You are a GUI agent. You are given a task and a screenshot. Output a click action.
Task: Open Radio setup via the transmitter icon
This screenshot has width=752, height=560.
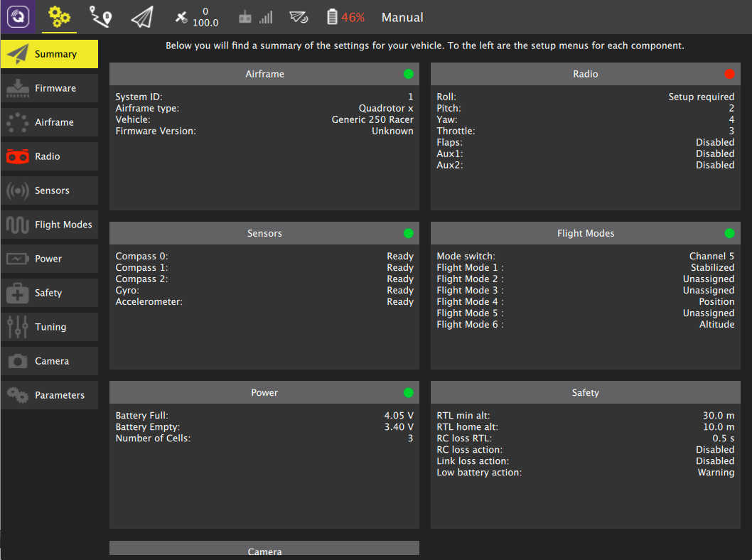click(x=49, y=156)
